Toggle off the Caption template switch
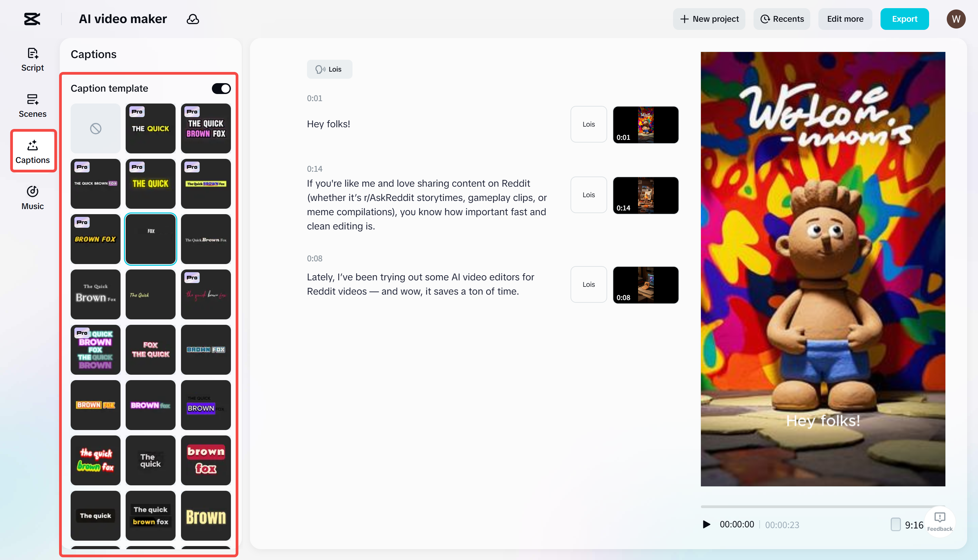Viewport: 978px width, 560px height. (x=221, y=88)
